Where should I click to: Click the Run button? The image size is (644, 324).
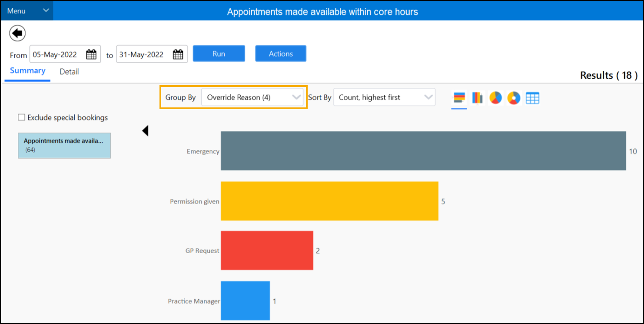(x=219, y=53)
